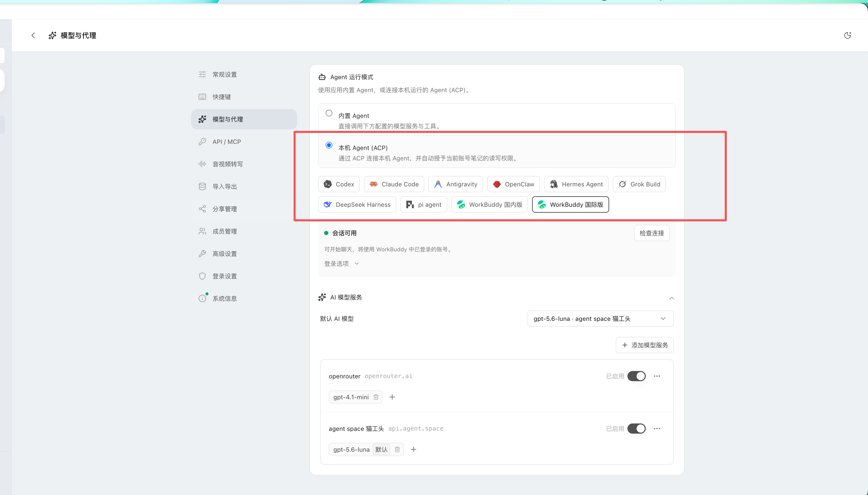
Task: Select the Codex agent
Action: 339,184
